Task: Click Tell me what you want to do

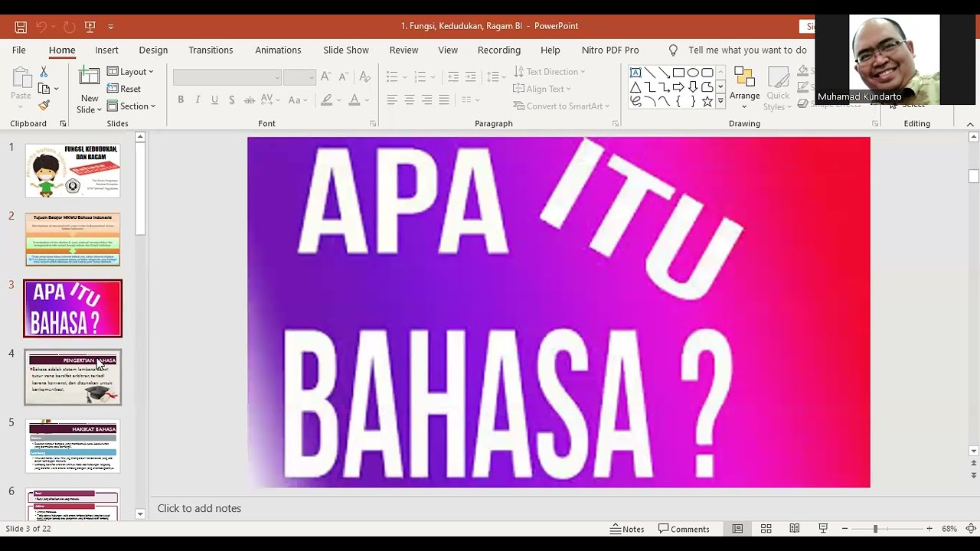Action: pos(739,50)
